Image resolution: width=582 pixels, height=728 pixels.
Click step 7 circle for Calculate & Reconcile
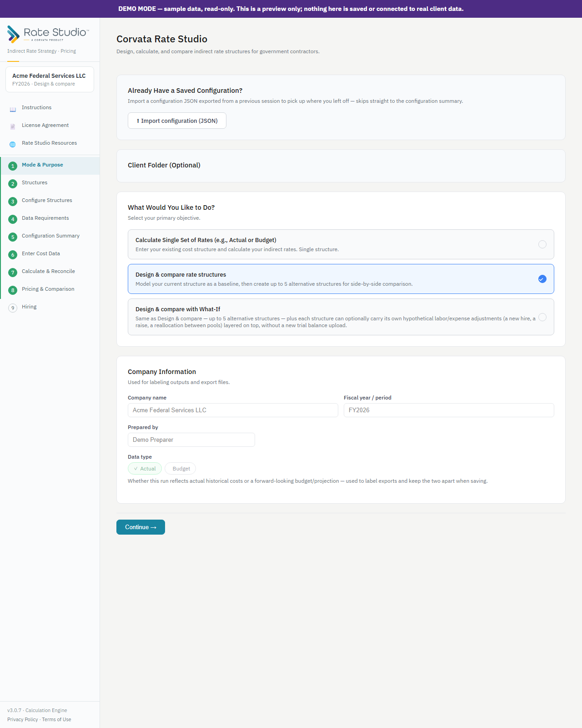pos(13,273)
